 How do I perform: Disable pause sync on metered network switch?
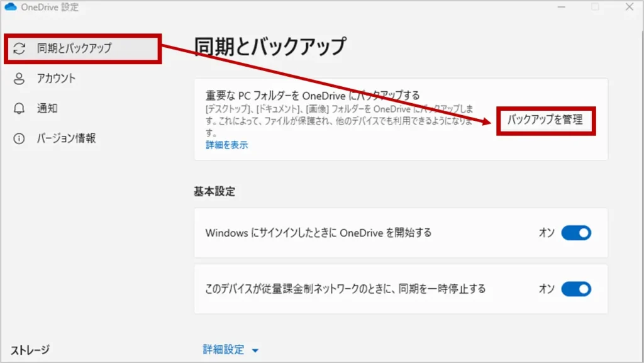[x=575, y=289]
